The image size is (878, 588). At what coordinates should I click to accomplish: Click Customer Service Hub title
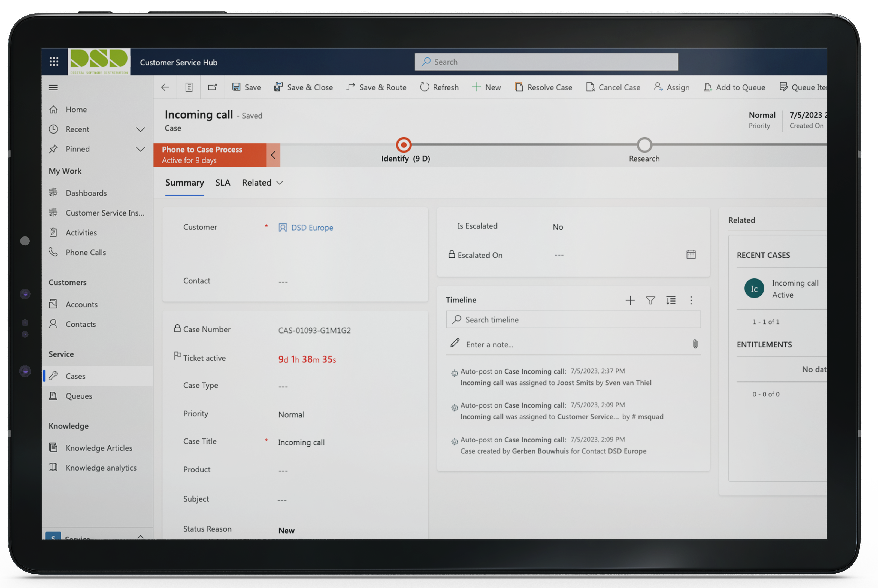pyautogui.click(x=178, y=62)
